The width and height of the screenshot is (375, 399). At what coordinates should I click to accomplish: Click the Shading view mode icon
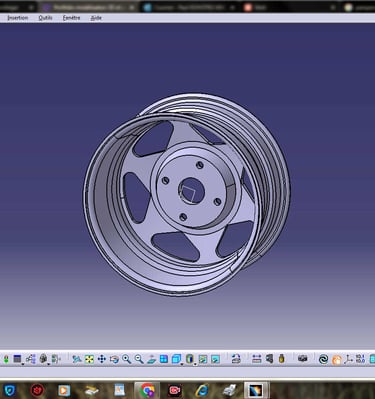190,359
